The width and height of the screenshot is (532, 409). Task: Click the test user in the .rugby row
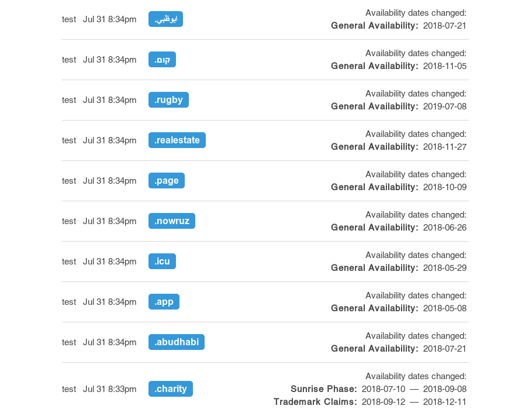click(69, 100)
